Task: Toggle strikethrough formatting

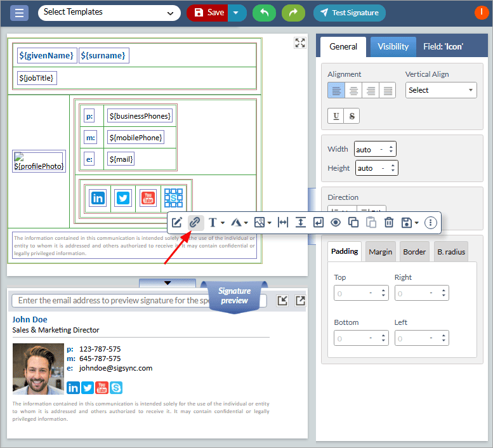Action: [x=352, y=115]
